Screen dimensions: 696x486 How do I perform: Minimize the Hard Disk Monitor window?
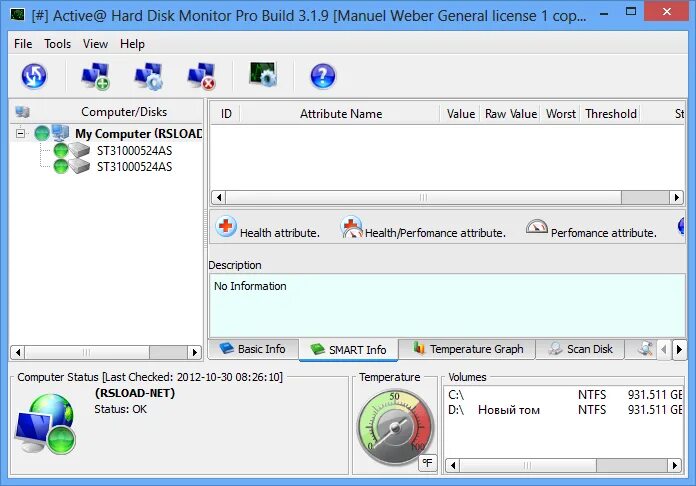tap(604, 13)
